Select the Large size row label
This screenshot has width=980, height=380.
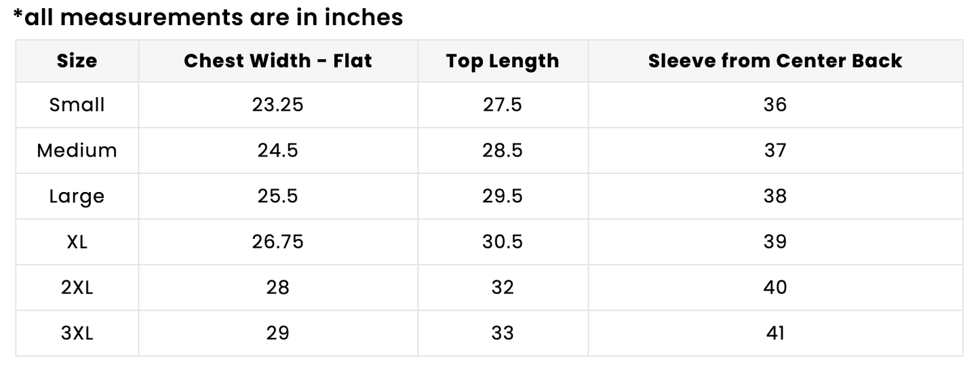coord(77,196)
